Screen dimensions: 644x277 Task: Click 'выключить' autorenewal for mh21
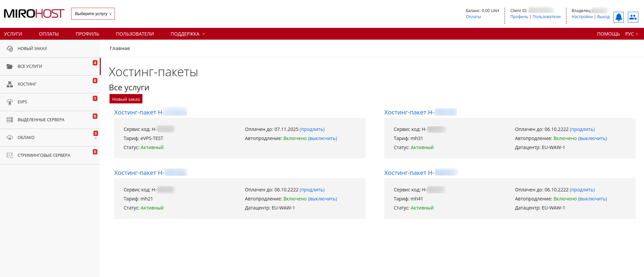tap(323, 199)
